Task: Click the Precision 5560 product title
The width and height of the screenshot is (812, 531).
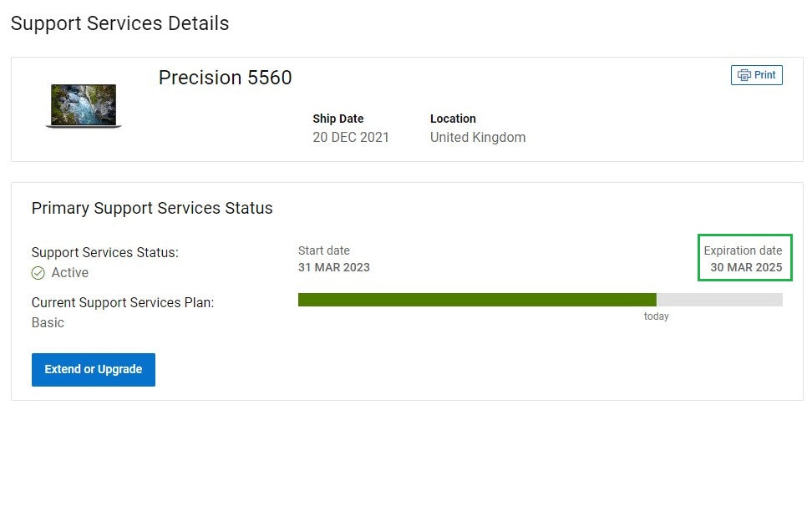Action: coord(226,78)
